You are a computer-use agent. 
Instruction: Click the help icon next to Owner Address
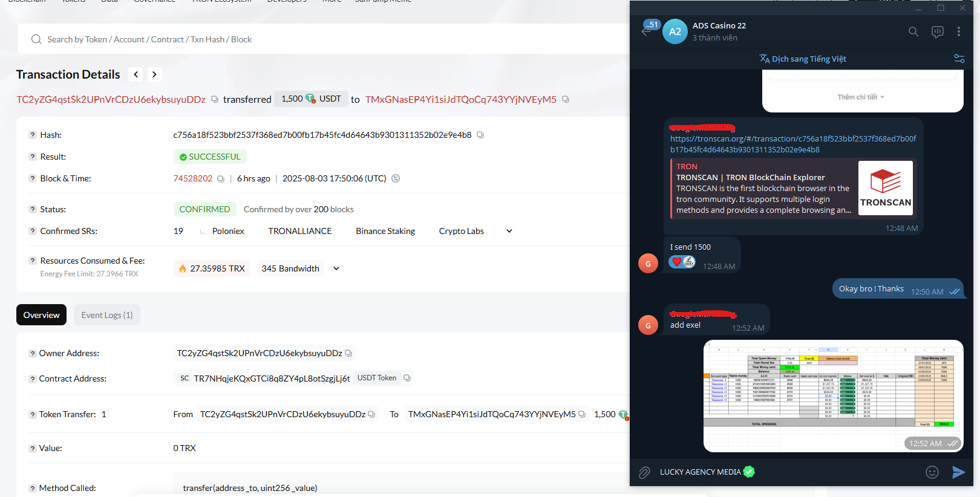[33, 354]
